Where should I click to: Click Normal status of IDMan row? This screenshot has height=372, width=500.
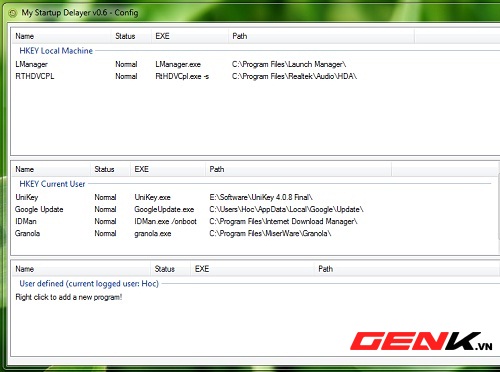[x=105, y=221]
